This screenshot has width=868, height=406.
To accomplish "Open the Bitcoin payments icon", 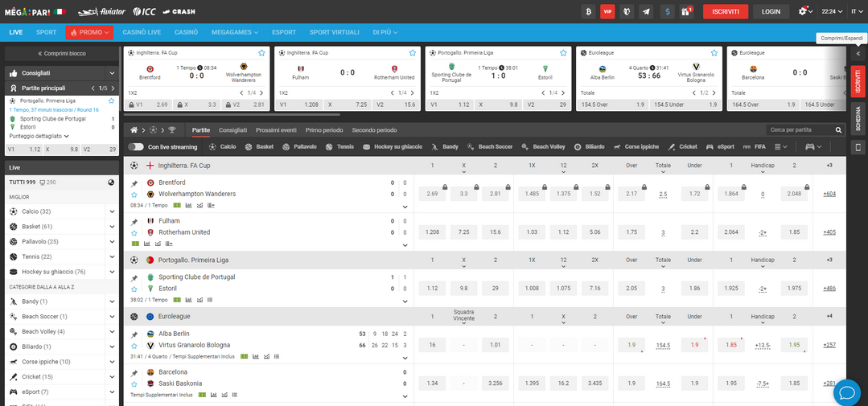I will [x=588, y=11].
